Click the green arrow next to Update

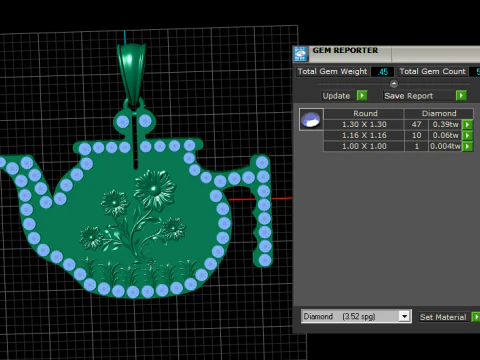[362, 96]
